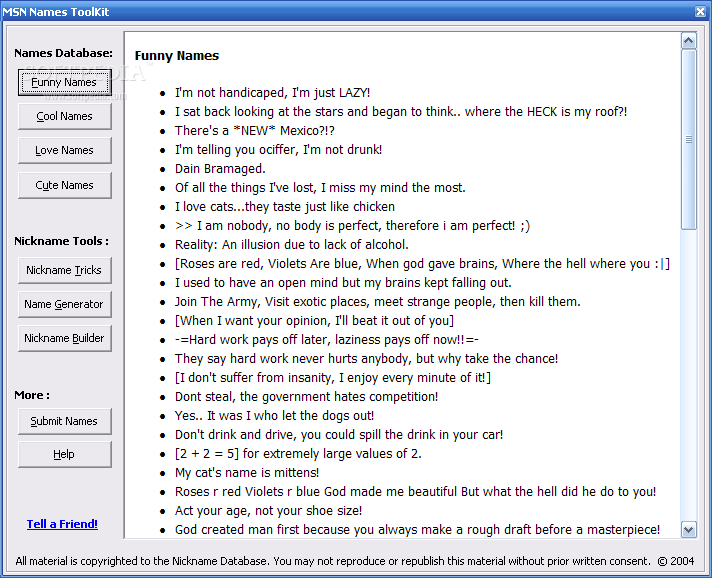Launch the Name Generator

(x=64, y=304)
